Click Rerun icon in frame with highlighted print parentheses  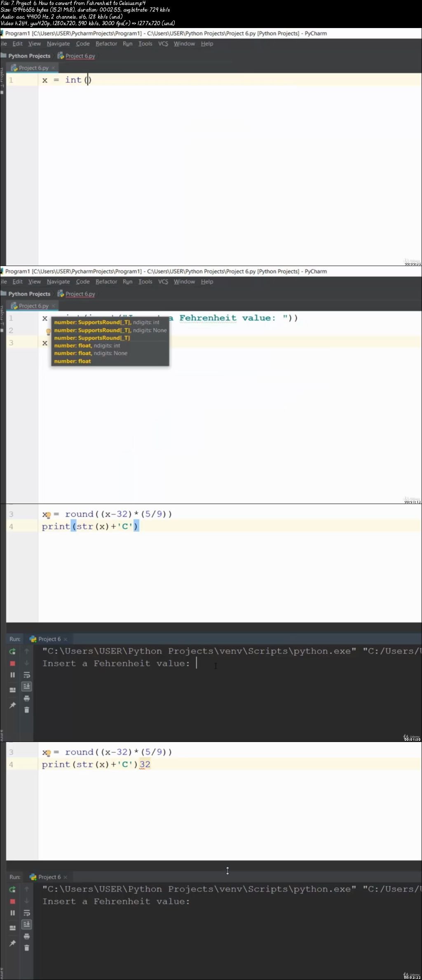(12, 651)
